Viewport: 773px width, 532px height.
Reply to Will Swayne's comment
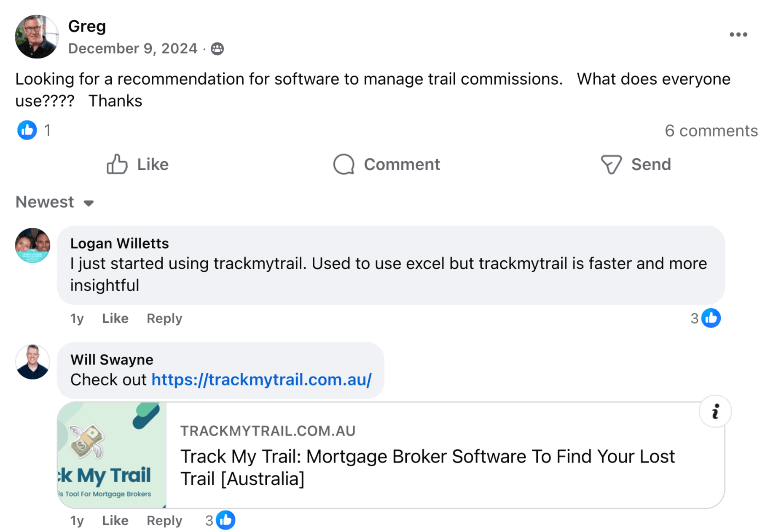tap(164, 521)
